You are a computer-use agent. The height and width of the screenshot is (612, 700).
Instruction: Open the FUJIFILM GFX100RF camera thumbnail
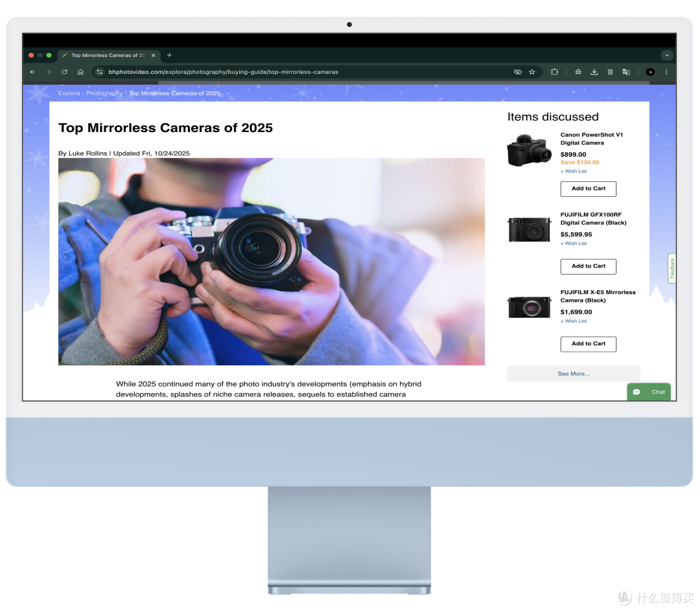tap(529, 229)
